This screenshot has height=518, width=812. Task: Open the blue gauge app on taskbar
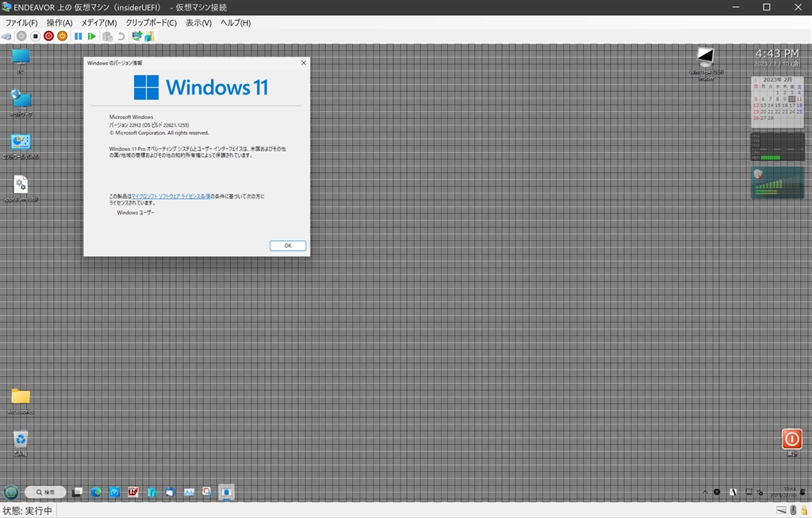click(x=114, y=492)
